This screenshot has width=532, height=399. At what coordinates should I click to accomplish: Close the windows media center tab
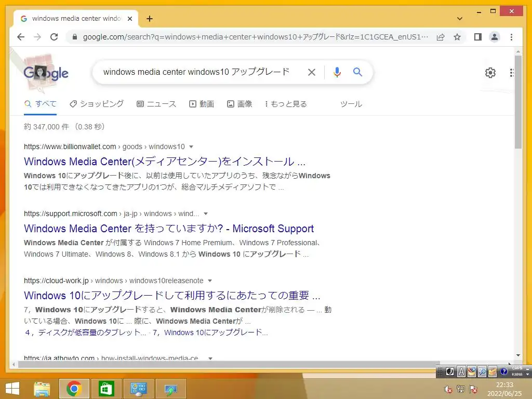pos(129,19)
